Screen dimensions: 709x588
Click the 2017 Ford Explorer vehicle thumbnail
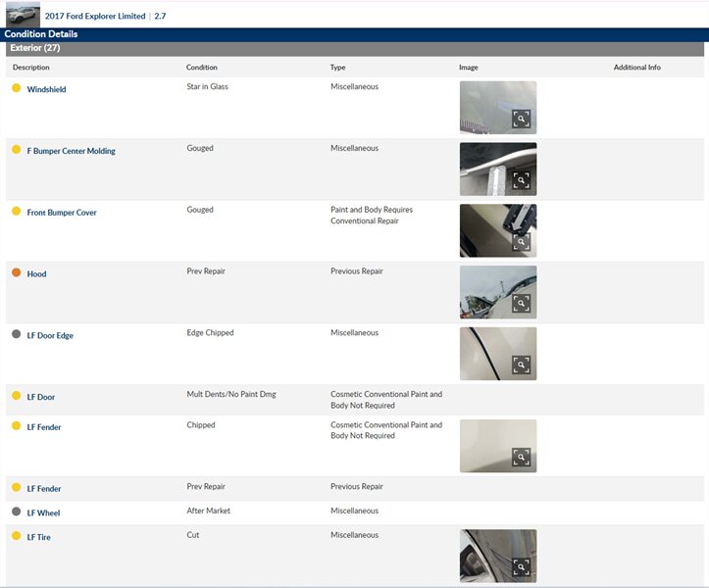pyautogui.click(x=23, y=15)
